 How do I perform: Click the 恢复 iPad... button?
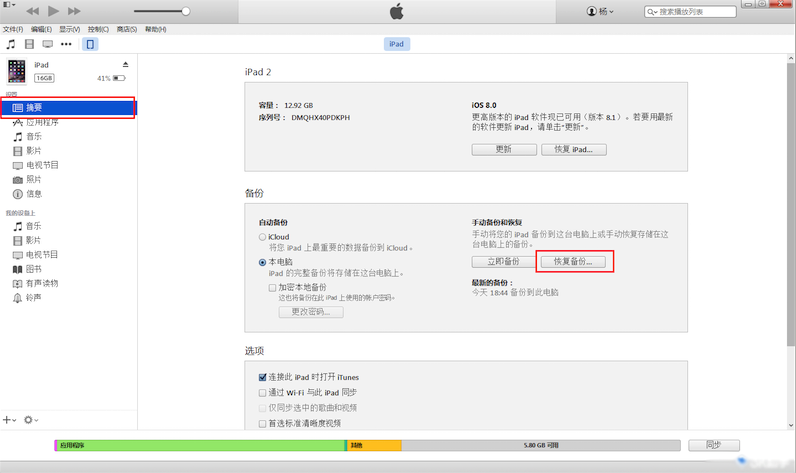click(x=574, y=150)
